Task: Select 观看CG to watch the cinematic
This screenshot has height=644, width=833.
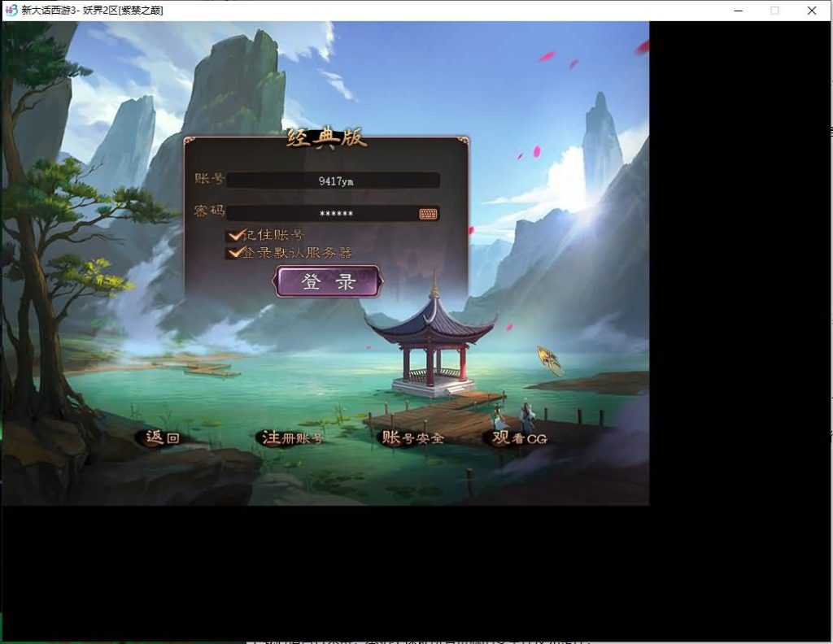Action: pos(518,438)
